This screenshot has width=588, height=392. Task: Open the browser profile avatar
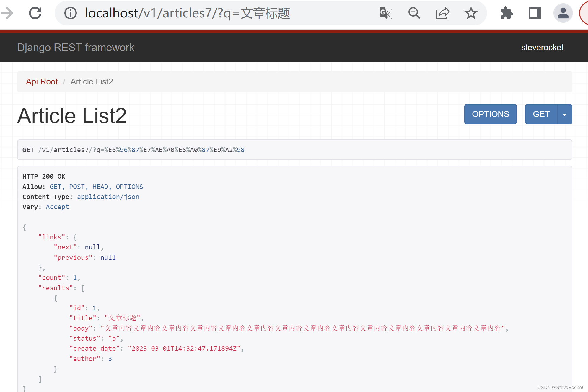(563, 13)
